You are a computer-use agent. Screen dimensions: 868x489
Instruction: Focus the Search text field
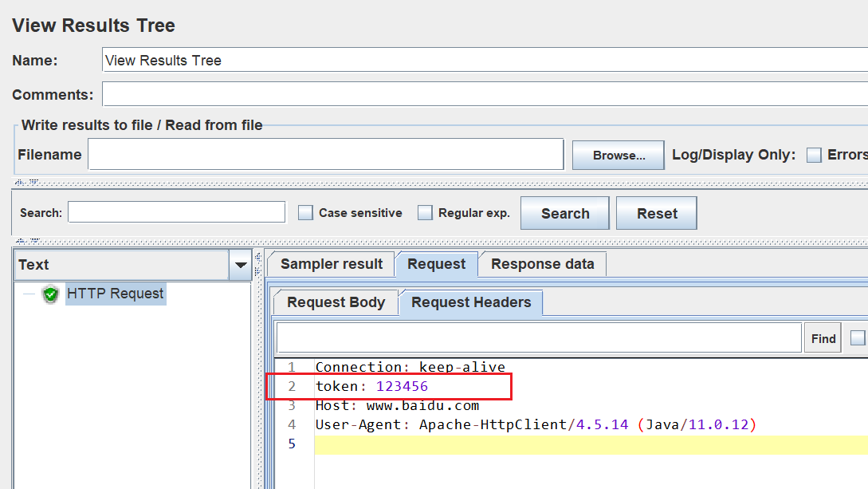pos(177,212)
